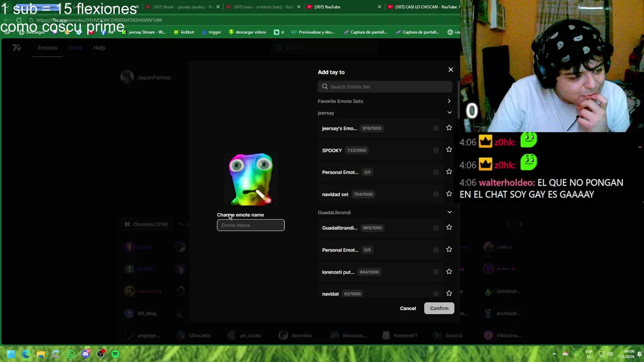This screenshot has height=362, width=644.
Task: Close the Add to dialog
Action: [x=451, y=69]
